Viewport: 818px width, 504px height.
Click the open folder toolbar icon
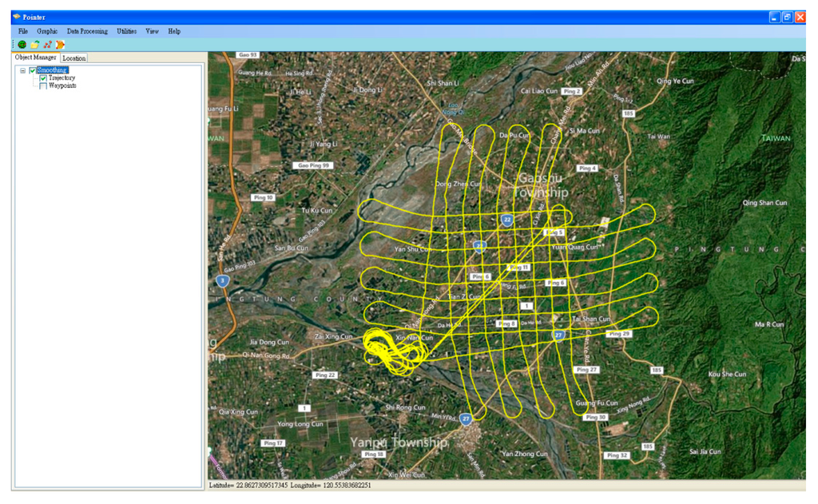tap(35, 45)
